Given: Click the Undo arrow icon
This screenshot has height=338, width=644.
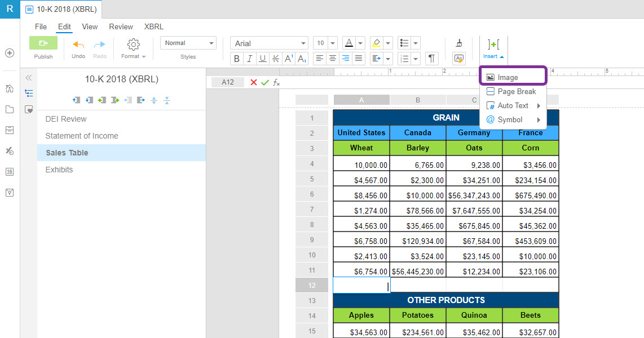Looking at the screenshot, I should (78, 45).
